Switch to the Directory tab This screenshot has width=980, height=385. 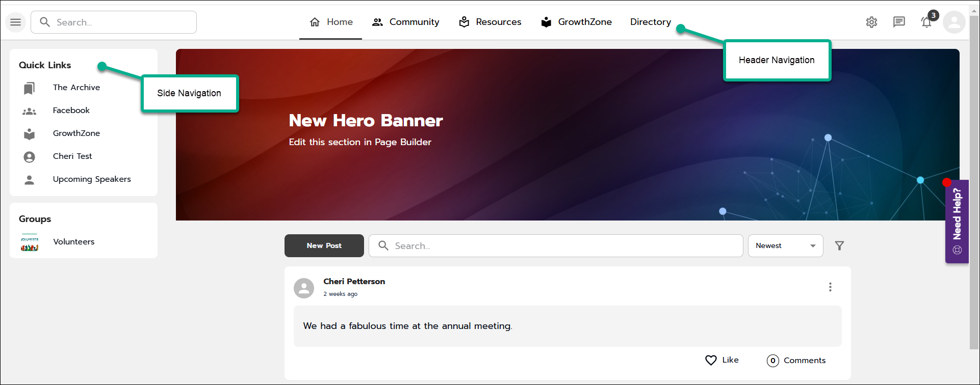650,22
